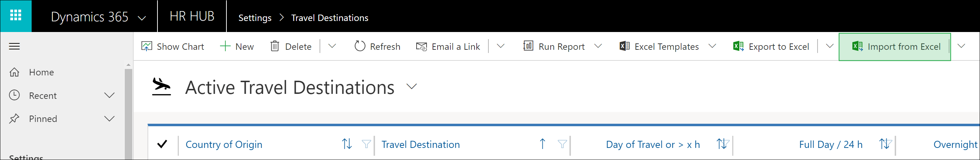980x160 pixels.
Task: Click Import from Excel button
Action: (895, 47)
